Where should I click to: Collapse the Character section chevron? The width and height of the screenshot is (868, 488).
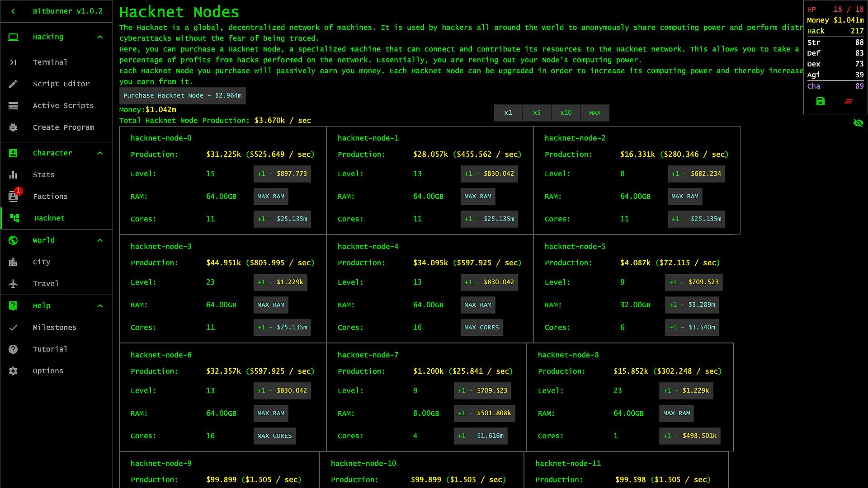point(100,153)
